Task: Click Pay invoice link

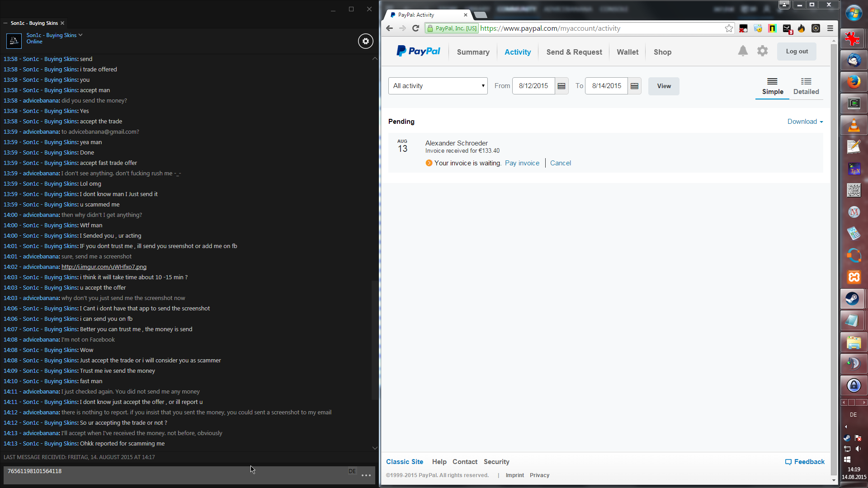Action: tap(522, 163)
